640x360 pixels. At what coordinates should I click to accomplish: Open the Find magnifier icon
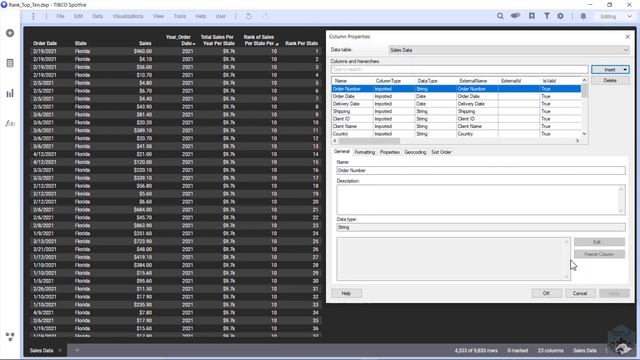click(x=500, y=16)
